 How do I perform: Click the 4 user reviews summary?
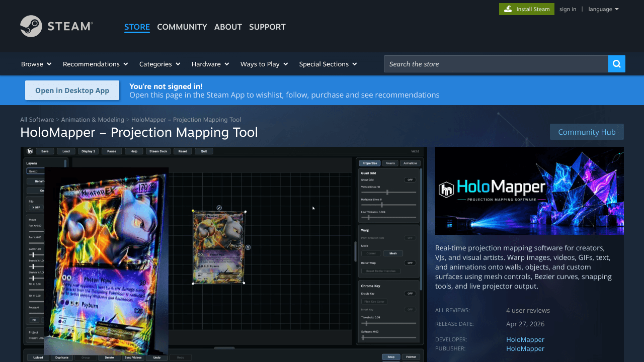pos(528,310)
